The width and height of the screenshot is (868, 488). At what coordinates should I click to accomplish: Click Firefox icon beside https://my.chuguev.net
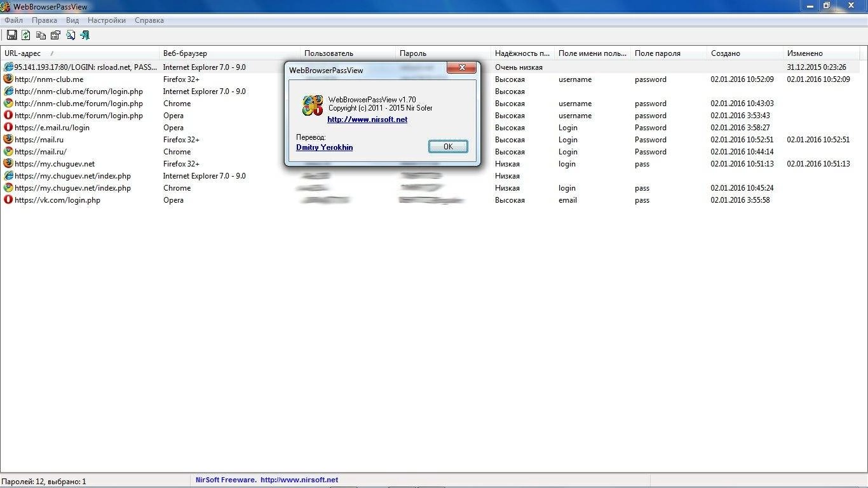pyautogui.click(x=8, y=163)
